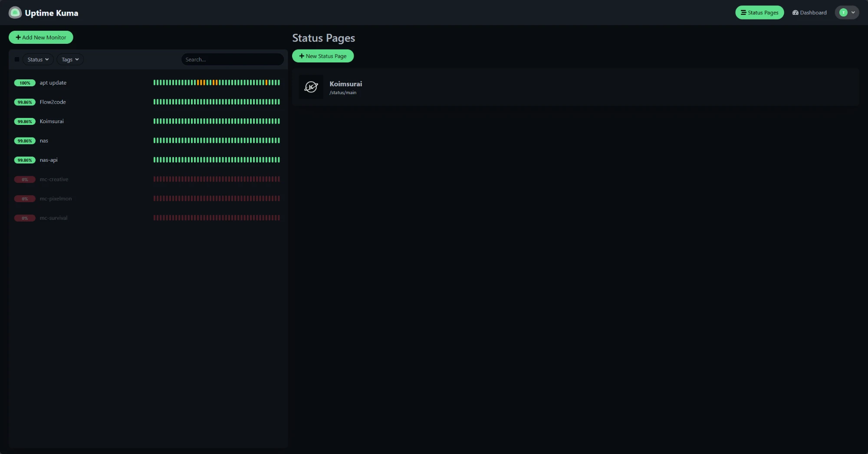868x454 pixels.
Task: Open the Koimsurai status page entry
Action: click(x=575, y=87)
